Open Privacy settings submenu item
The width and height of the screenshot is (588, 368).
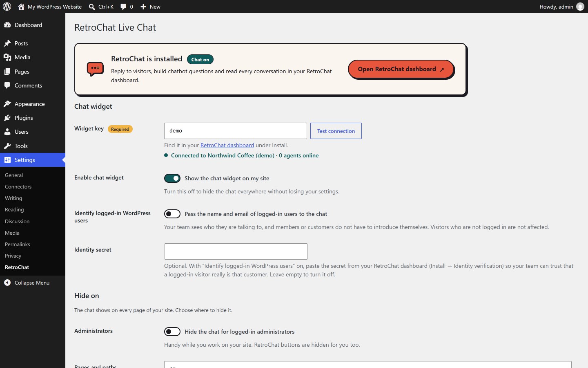click(13, 256)
